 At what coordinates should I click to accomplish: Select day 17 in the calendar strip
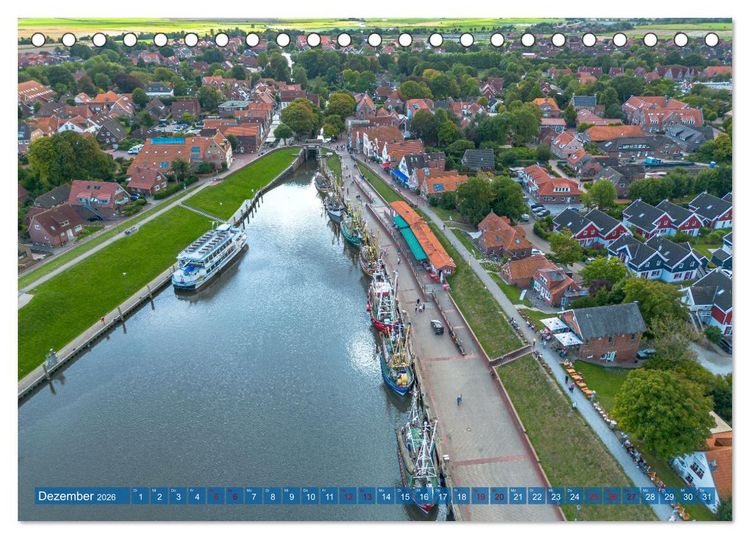442,496
